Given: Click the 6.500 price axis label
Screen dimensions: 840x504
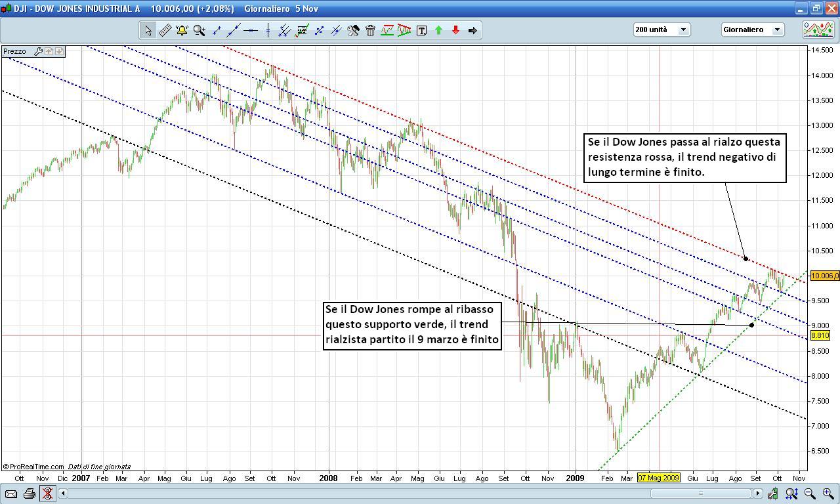Looking at the screenshot, I should [x=822, y=451].
